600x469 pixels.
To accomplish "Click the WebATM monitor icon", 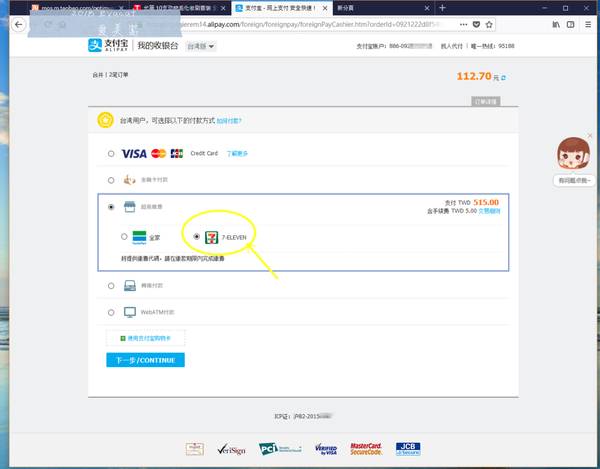I will tap(130, 312).
